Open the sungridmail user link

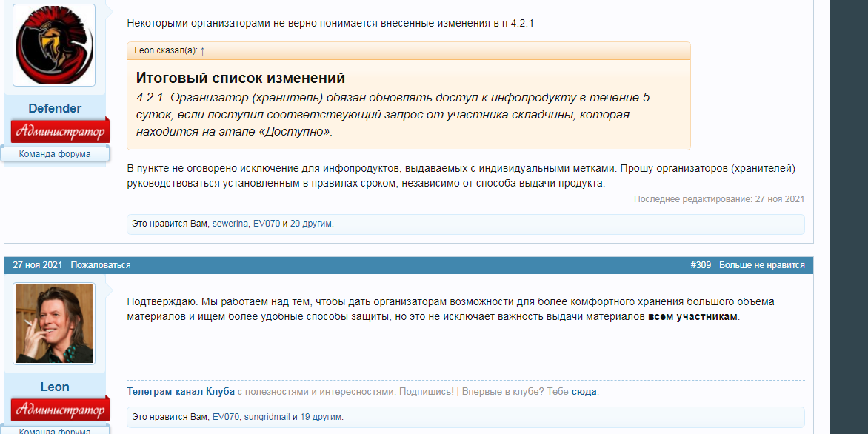click(267, 417)
